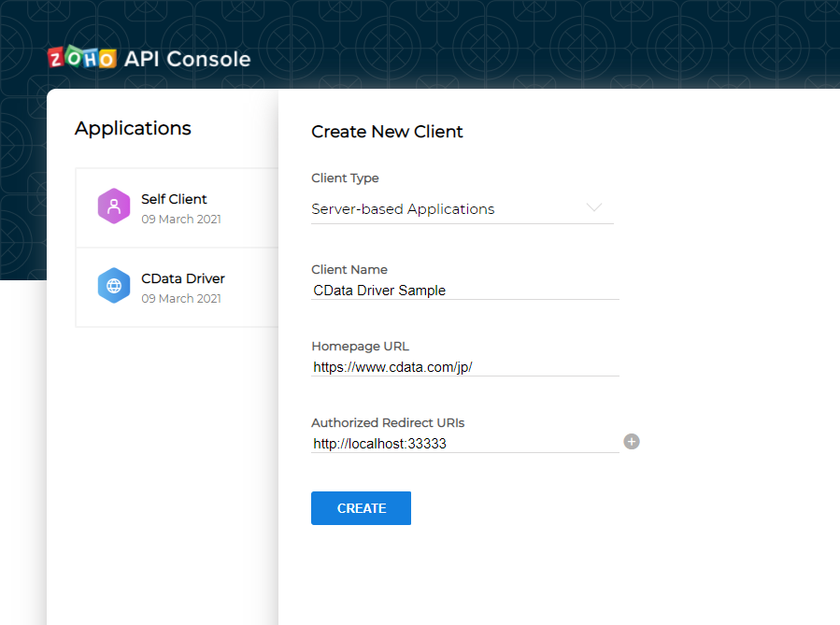Click the blue CData Driver globe icon
Image resolution: width=840 pixels, height=625 pixels.
tap(114, 286)
